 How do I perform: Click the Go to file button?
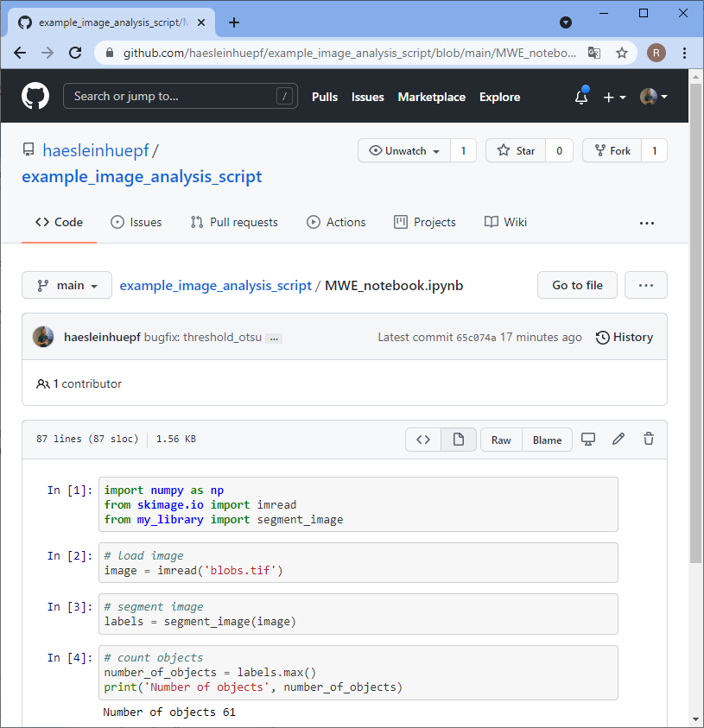pos(577,286)
